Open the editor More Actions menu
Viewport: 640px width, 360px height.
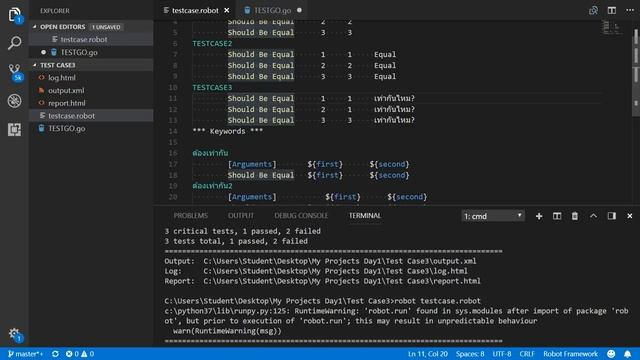coord(630,10)
